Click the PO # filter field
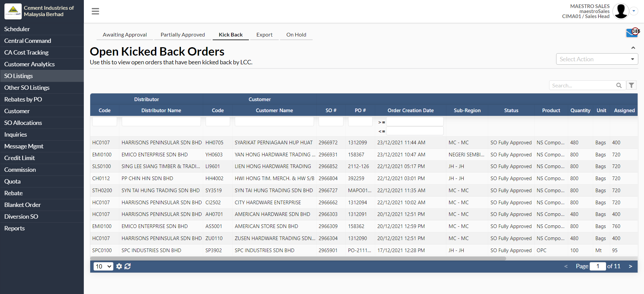Viewport: 644px width, 294px height. 360,122
